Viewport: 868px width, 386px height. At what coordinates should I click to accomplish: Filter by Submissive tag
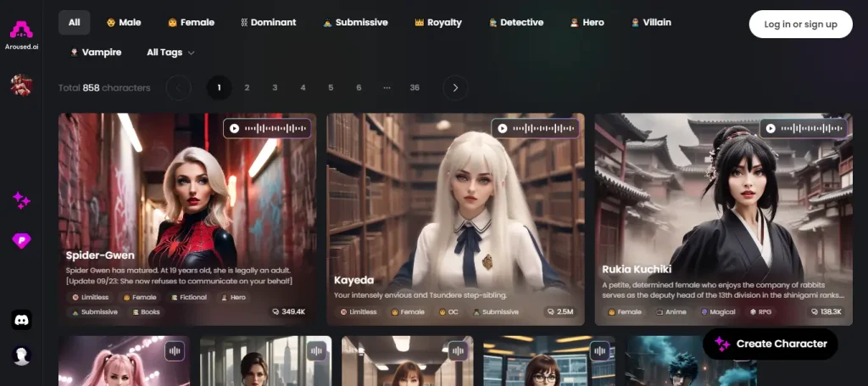coord(355,23)
